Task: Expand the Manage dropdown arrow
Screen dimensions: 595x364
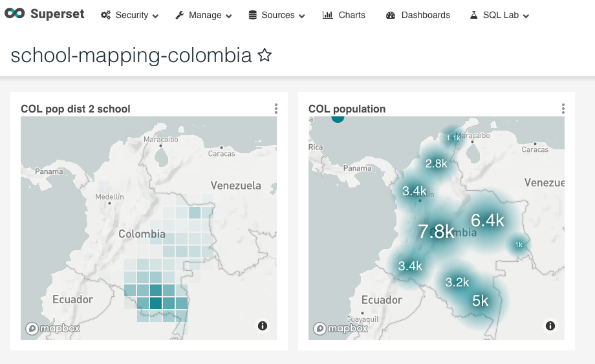Action: pyautogui.click(x=228, y=16)
